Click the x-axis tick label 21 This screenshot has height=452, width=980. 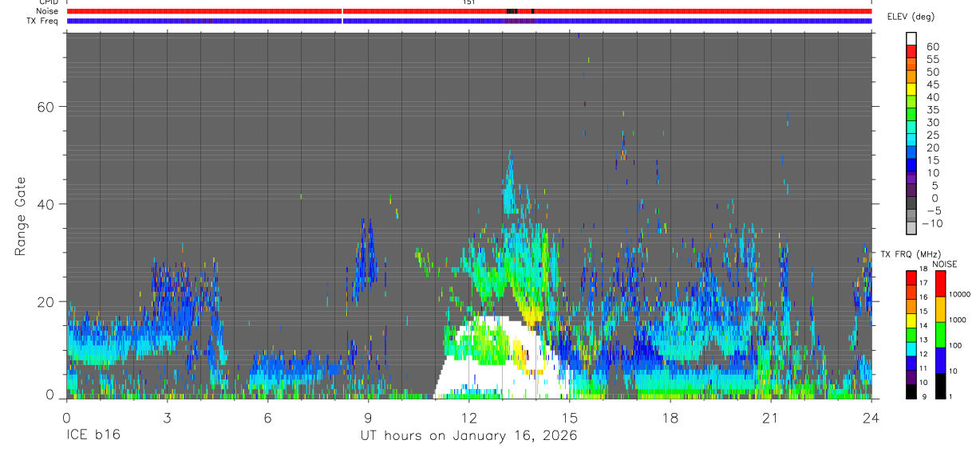770,417
